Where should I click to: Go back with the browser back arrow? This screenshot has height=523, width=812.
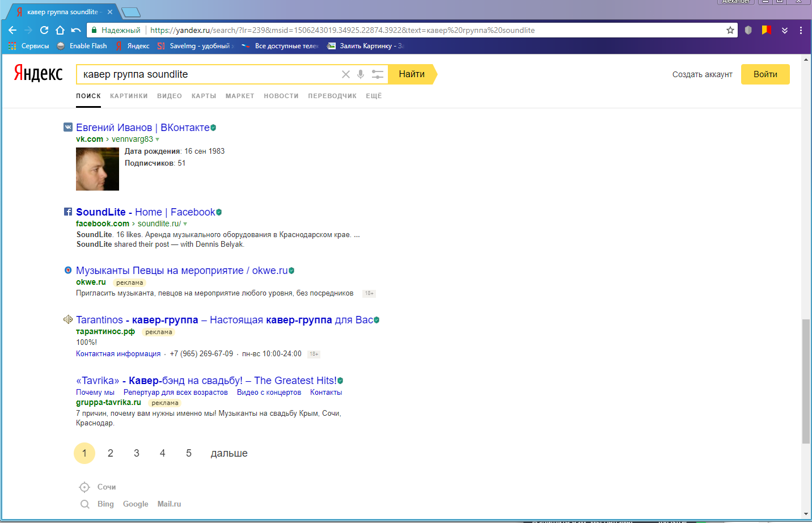12,30
